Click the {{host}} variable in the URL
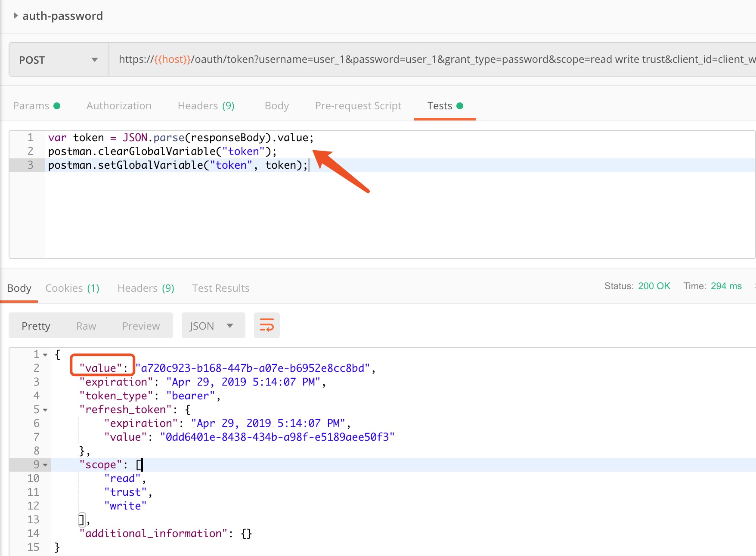The height and width of the screenshot is (556, 756). pyautogui.click(x=172, y=59)
